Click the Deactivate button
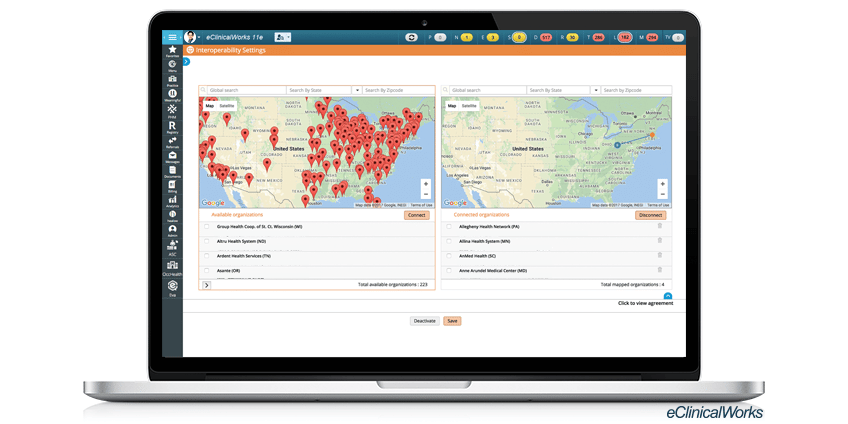The image size is (848, 424). tap(425, 321)
